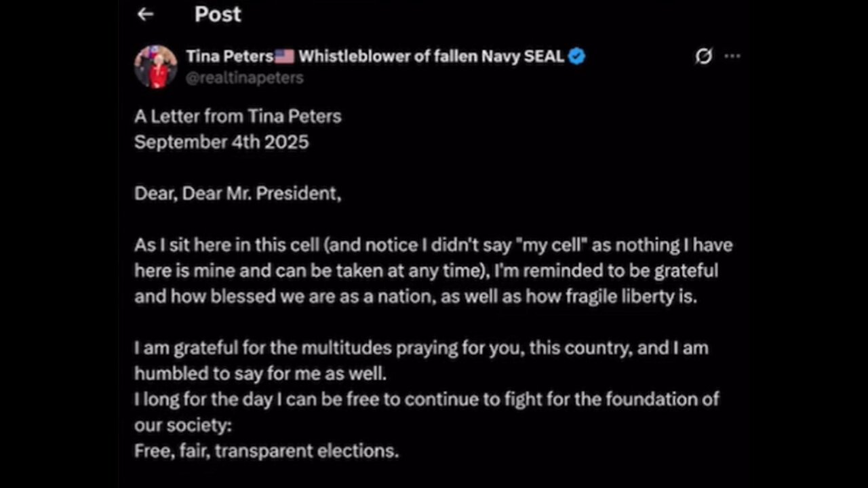Click the line "I am grateful for the multitudes"

click(420, 348)
